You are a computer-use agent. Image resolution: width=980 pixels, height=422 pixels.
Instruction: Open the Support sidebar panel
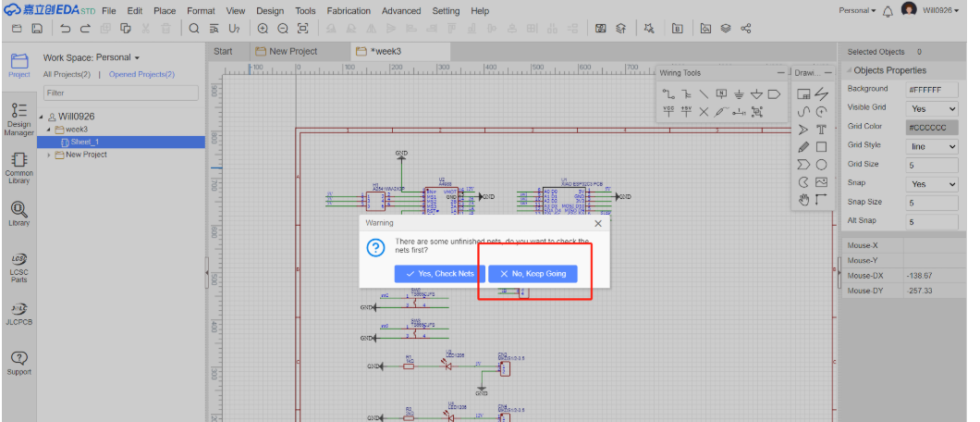[x=18, y=363]
